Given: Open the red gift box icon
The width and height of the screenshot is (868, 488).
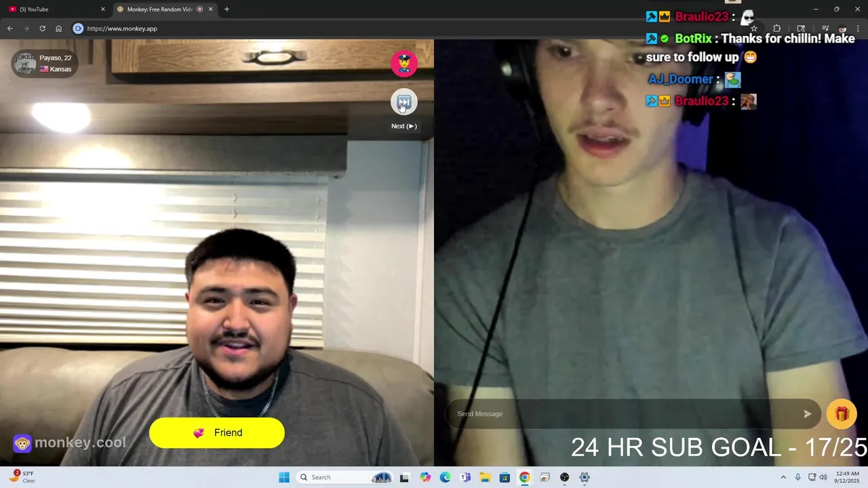Looking at the screenshot, I should coord(842,414).
